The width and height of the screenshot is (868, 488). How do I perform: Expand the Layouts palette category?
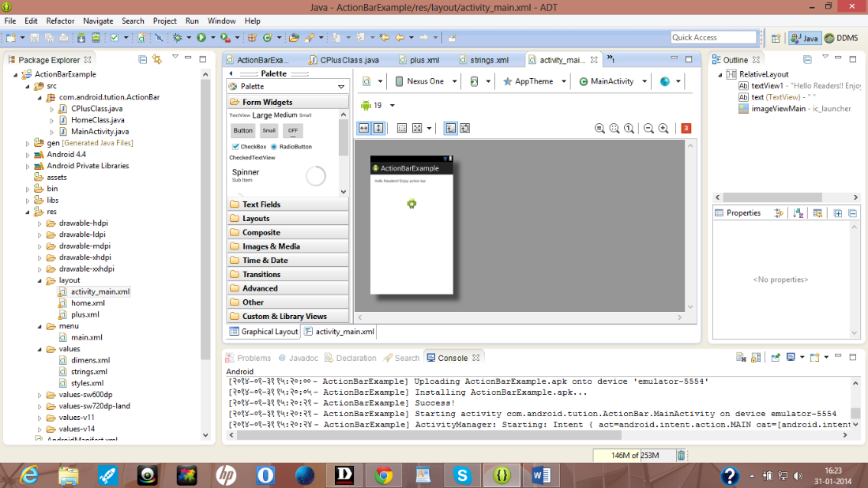(x=287, y=219)
